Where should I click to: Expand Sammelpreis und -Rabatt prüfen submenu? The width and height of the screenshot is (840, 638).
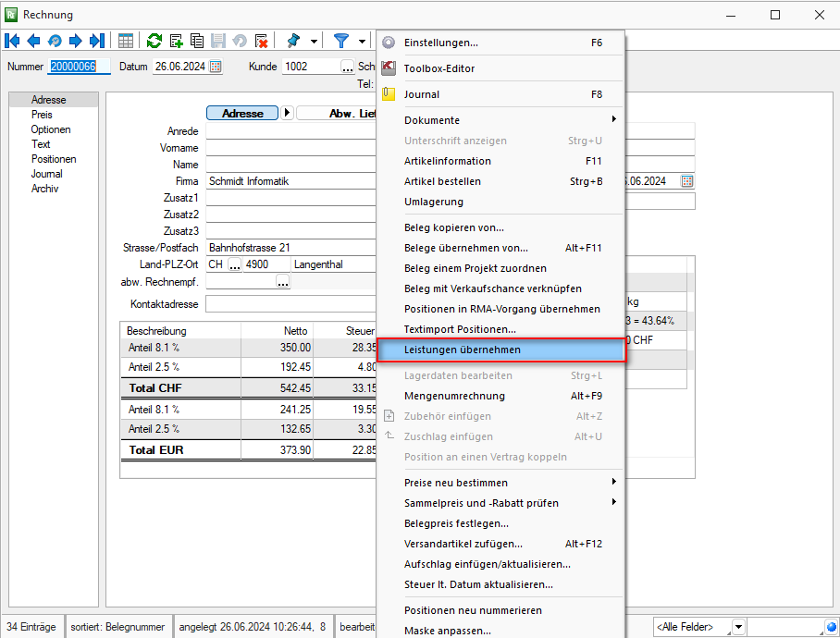[x=500, y=503]
